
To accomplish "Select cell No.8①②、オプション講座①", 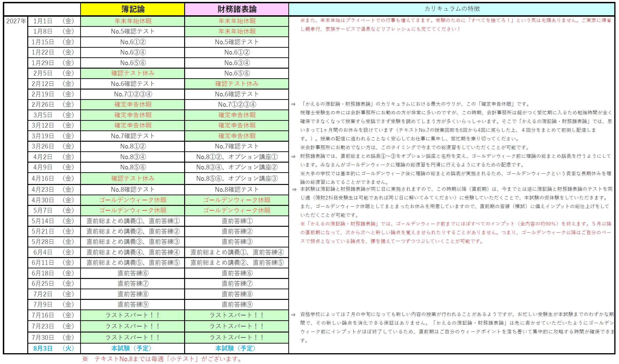I will pyautogui.click(x=237, y=157).
